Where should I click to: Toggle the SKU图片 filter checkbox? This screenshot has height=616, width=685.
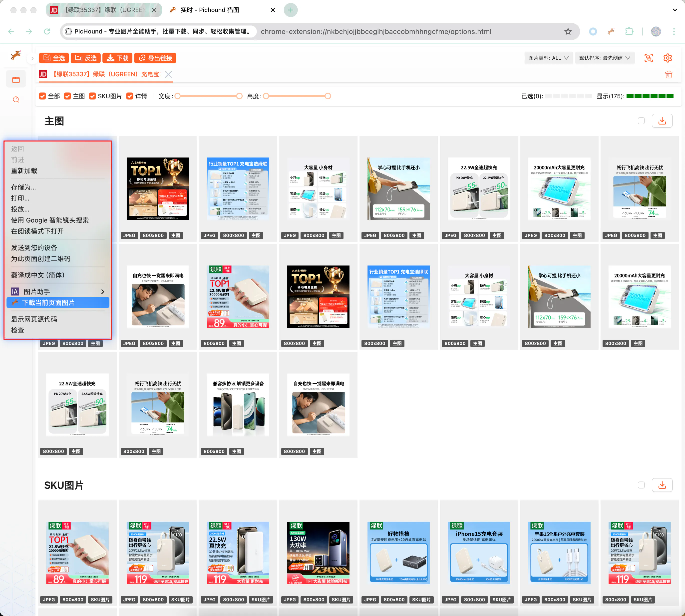[92, 96]
